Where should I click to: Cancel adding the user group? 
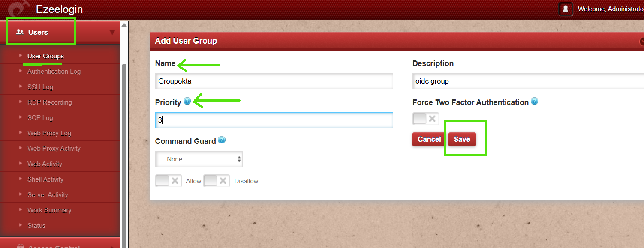click(429, 139)
